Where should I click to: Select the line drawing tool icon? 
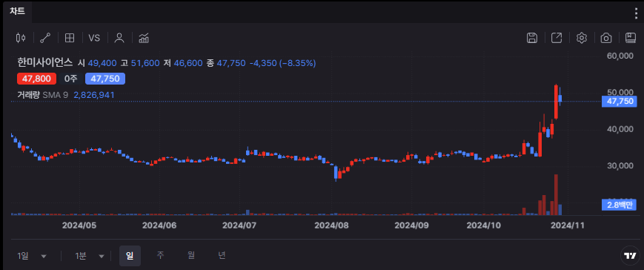click(45, 38)
